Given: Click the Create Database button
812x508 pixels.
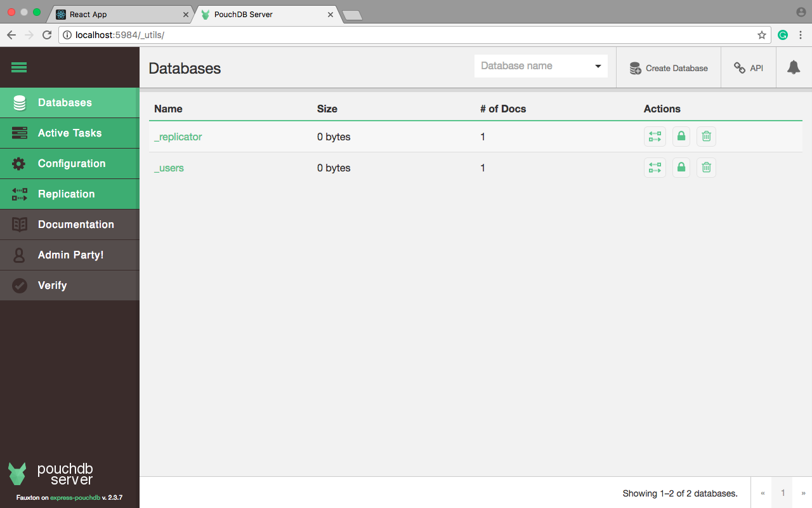Looking at the screenshot, I should click(x=669, y=68).
